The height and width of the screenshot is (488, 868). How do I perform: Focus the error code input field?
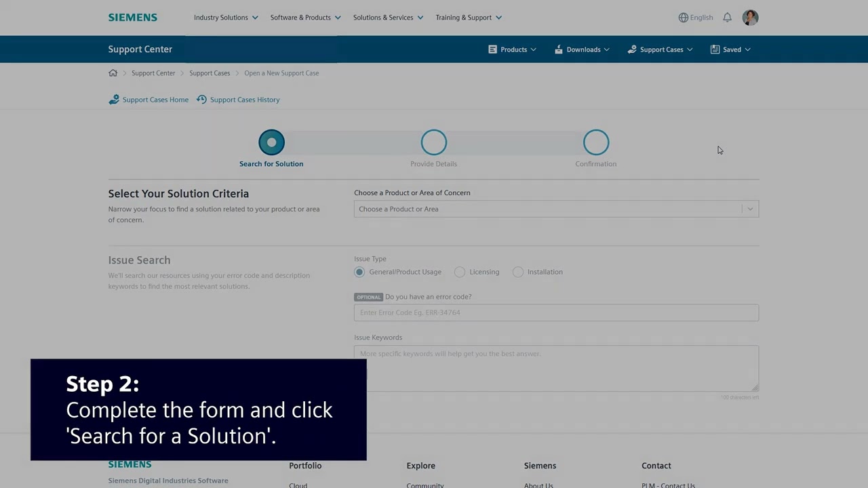[556, 312]
